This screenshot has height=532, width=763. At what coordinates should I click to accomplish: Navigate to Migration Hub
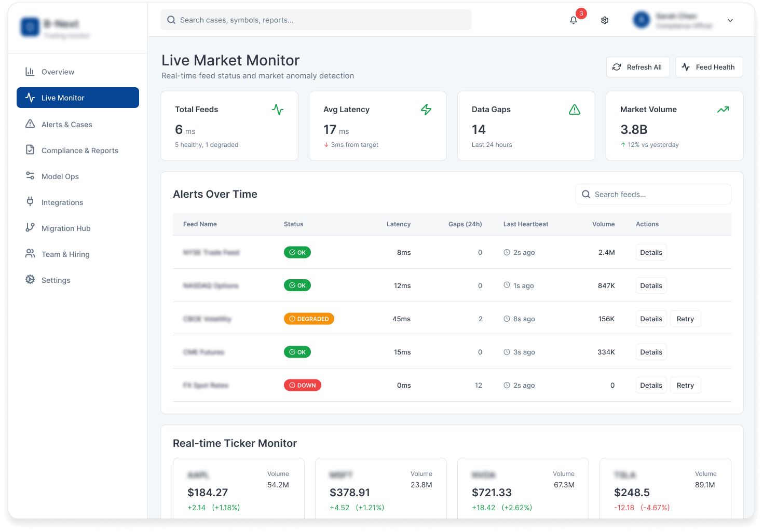click(x=78, y=228)
